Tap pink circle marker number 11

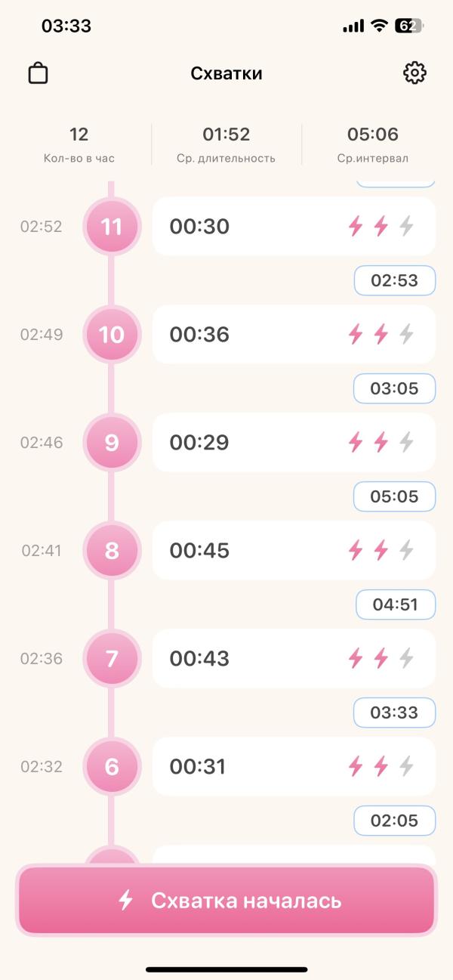point(112,227)
